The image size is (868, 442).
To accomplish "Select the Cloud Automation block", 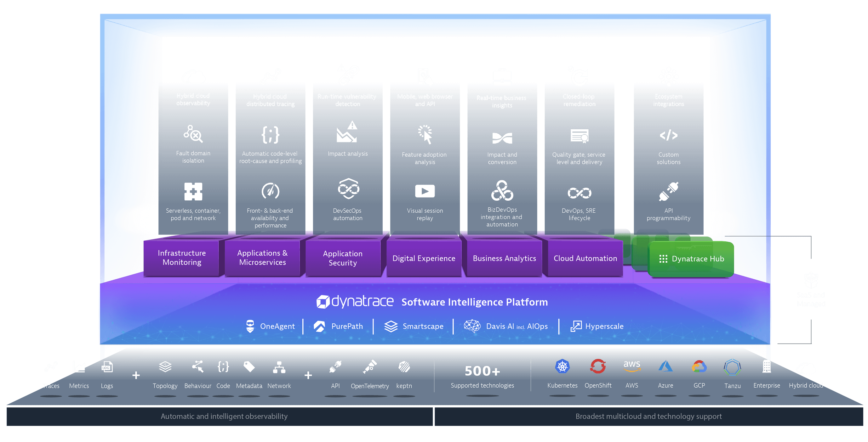I will (585, 258).
